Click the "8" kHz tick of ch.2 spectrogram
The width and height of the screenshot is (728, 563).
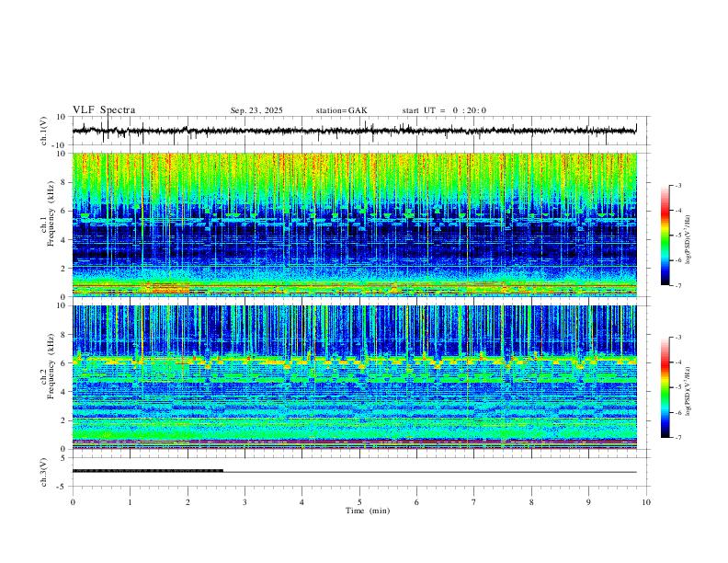coord(64,335)
